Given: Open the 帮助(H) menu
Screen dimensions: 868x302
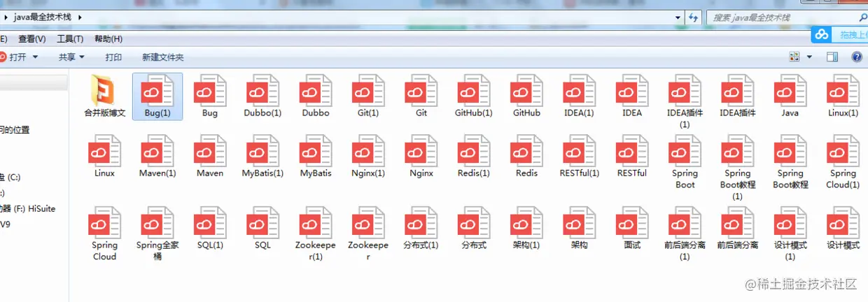Looking at the screenshot, I should point(108,39).
